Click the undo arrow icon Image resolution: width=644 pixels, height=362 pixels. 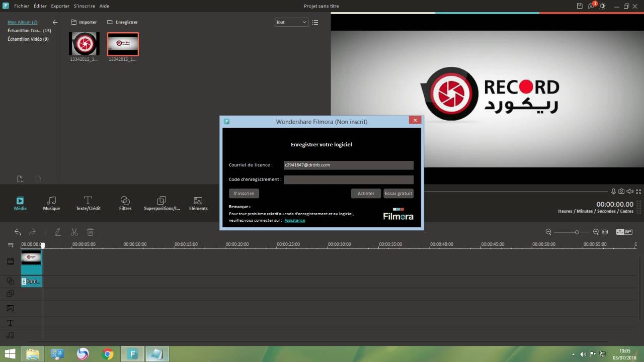pyautogui.click(x=18, y=232)
